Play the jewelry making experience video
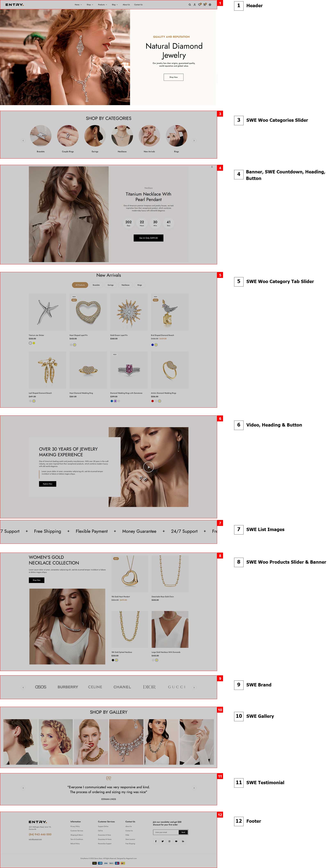The width and height of the screenshot is (328, 868). click(148, 467)
